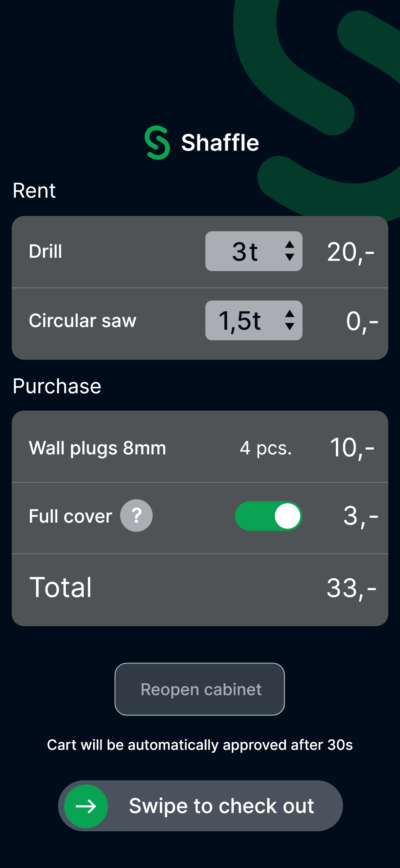Tap the 4 pcs. quantity for Wall plugs
The height and width of the screenshot is (868, 400).
click(266, 448)
